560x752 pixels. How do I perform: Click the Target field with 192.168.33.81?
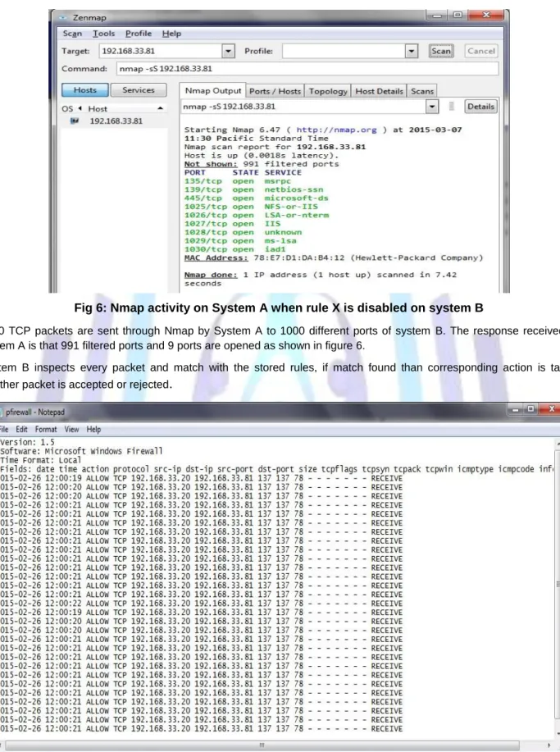tap(161, 51)
